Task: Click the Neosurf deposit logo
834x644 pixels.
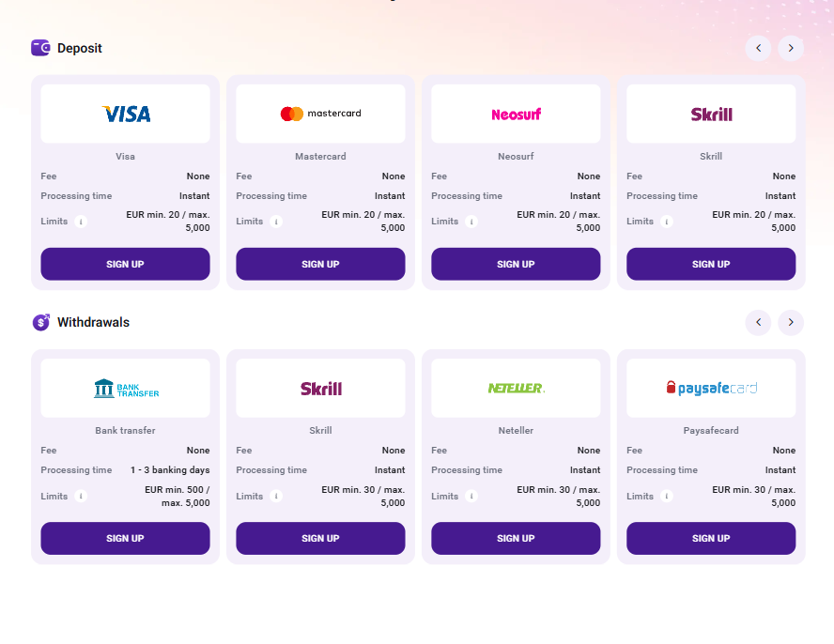Action: click(516, 113)
